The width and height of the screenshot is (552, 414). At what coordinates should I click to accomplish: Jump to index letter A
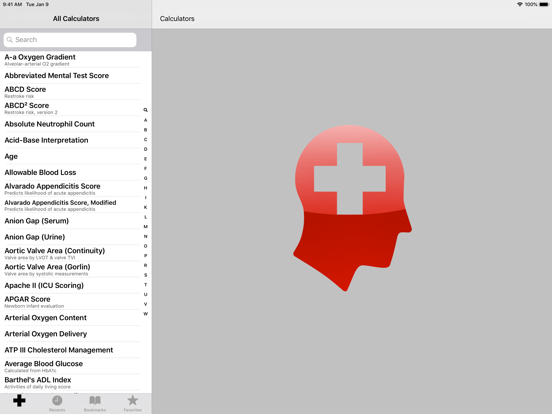145,120
